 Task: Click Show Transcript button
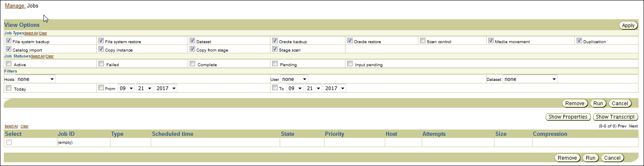(616, 117)
